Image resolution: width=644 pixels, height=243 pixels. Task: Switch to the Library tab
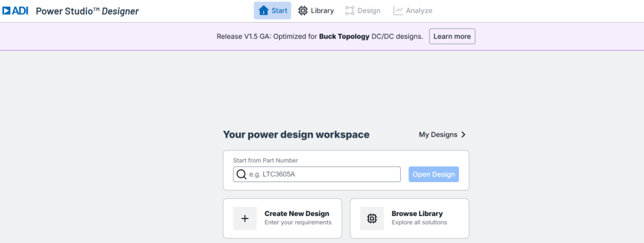click(315, 11)
